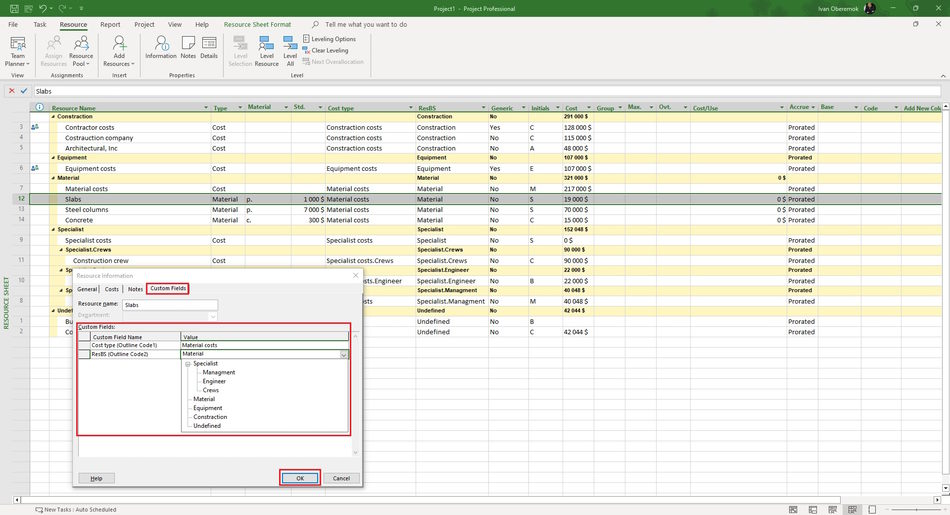Open the Resource Name column filter dropdown
The height and width of the screenshot is (515, 950).
206,108
